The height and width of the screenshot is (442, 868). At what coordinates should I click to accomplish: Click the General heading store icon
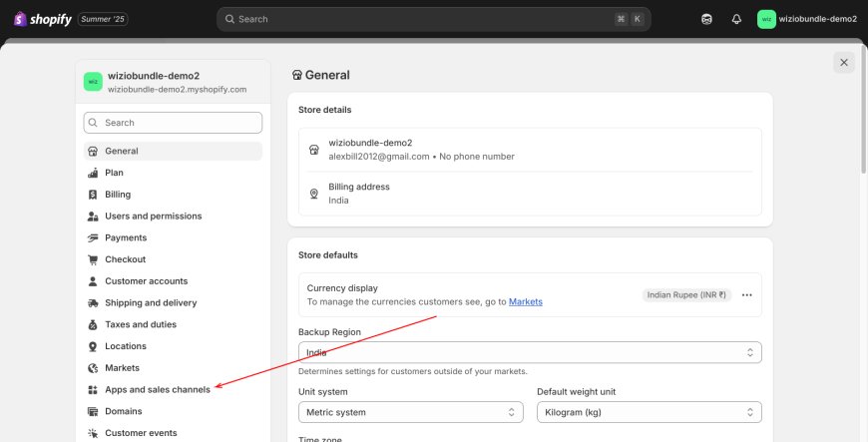(297, 75)
